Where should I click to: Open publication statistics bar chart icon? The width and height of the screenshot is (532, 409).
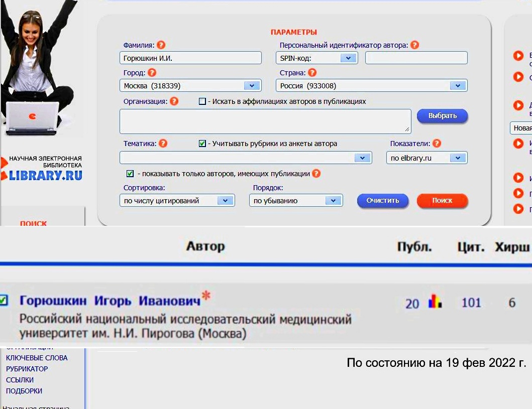point(435,302)
